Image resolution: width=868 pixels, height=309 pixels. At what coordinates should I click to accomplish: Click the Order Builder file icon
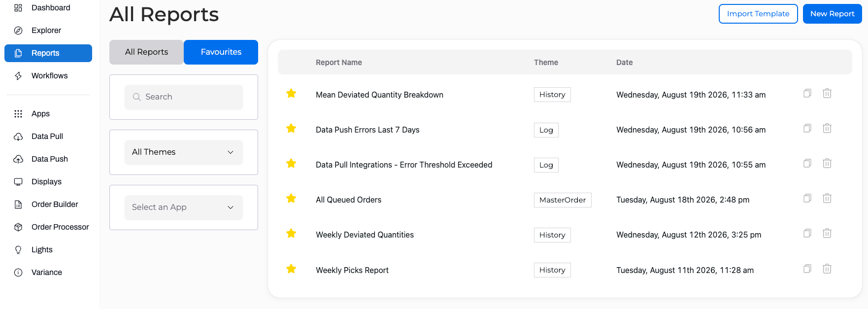(x=18, y=205)
